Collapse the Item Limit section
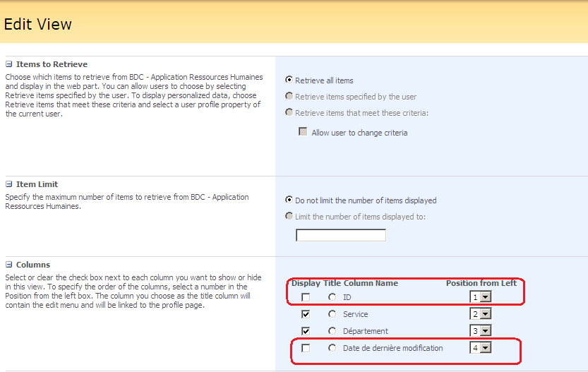This screenshot has height=372, width=588. [9, 184]
